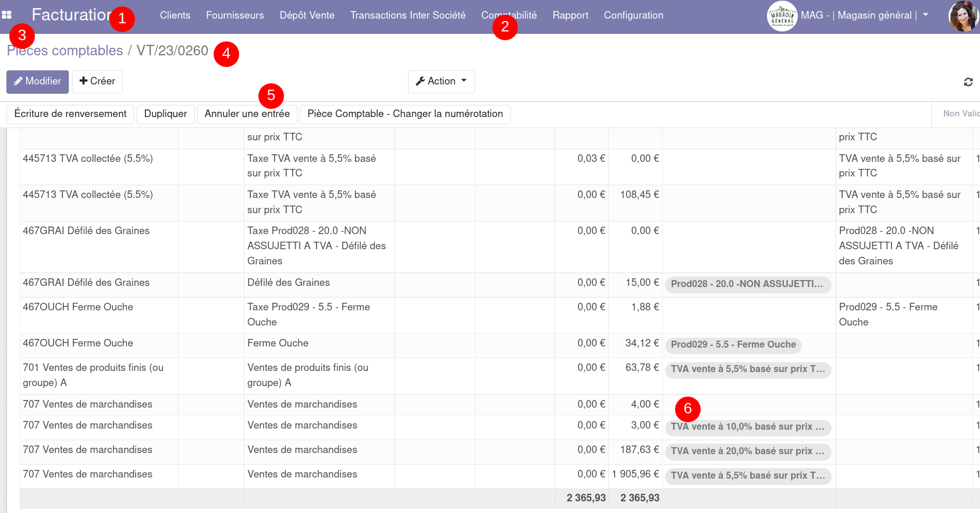Expand the Action dropdown
This screenshot has width=980, height=513.
click(441, 82)
